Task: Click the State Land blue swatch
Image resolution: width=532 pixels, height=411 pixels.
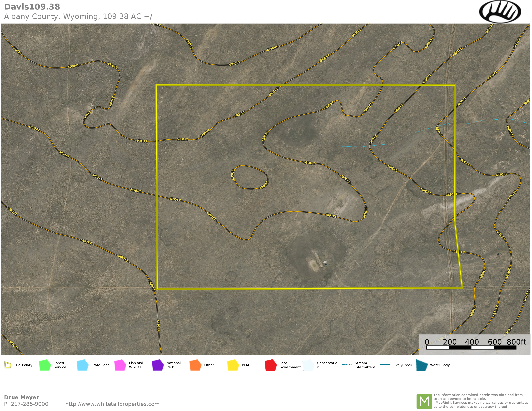Action: tap(82, 365)
